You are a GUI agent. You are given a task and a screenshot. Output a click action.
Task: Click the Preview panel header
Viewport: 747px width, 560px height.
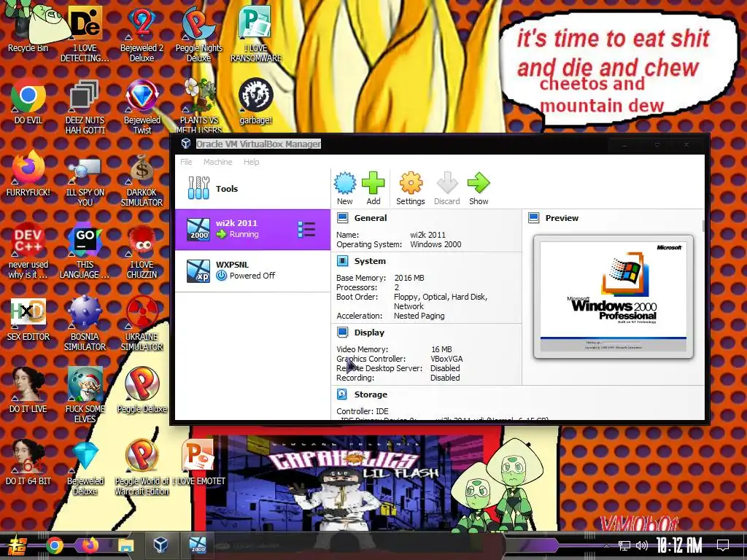pos(562,218)
